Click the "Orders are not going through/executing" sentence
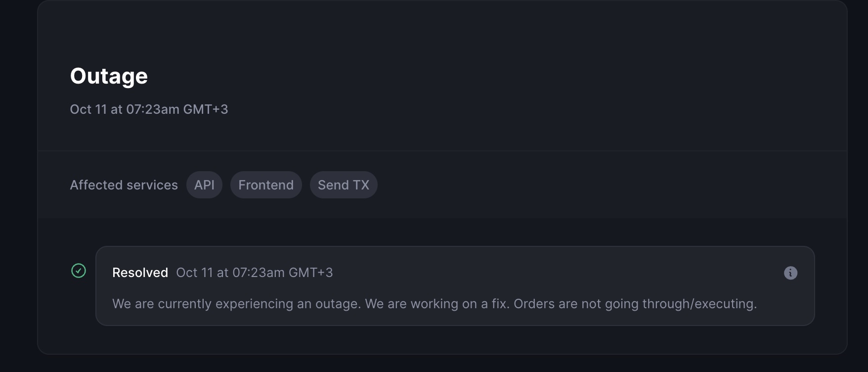The image size is (868, 372). 635,304
